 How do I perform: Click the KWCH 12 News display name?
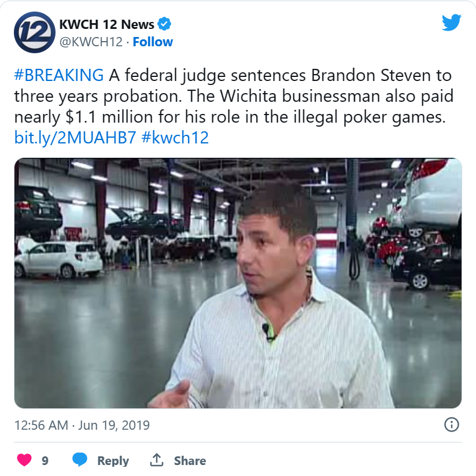click(106, 24)
